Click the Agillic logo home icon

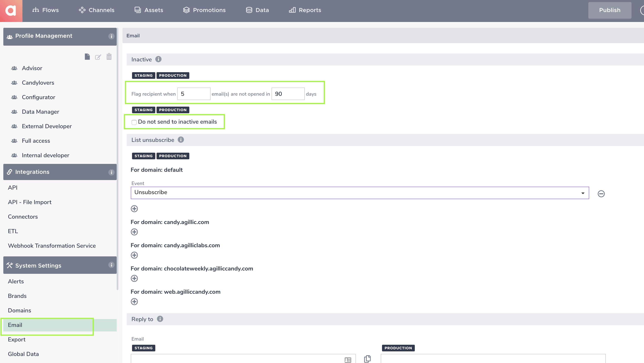pyautogui.click(x=11, y=11)
